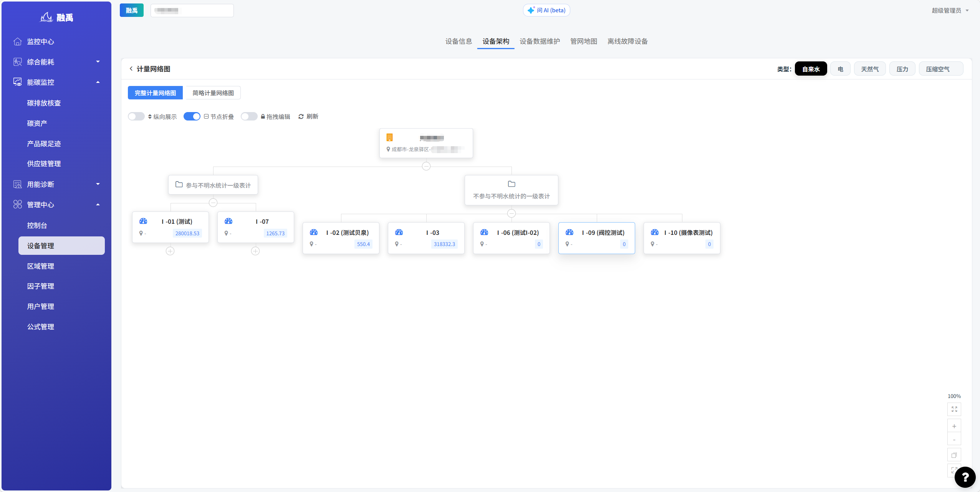Open the 超级管理员 user dropdown
Viewport: 980px width, 492px height.
tap(950, 10)
